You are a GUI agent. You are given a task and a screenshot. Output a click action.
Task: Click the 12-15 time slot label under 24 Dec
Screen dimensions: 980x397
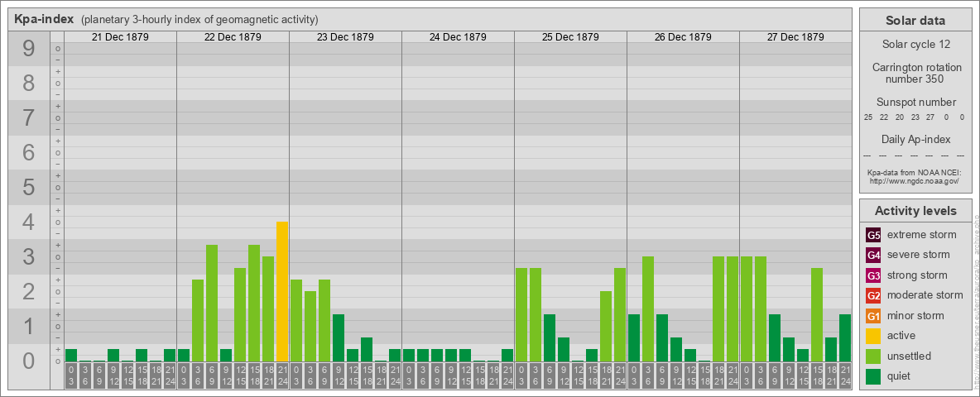[x=465, y=375]
